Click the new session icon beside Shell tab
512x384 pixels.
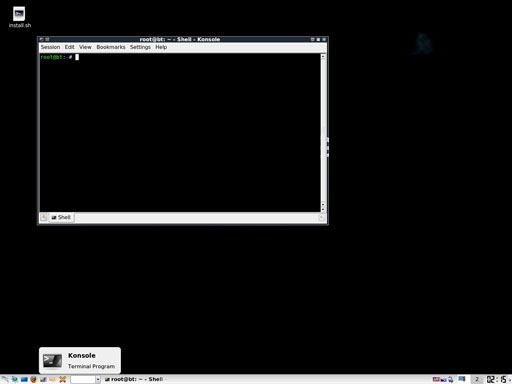[x=44, y=218]
